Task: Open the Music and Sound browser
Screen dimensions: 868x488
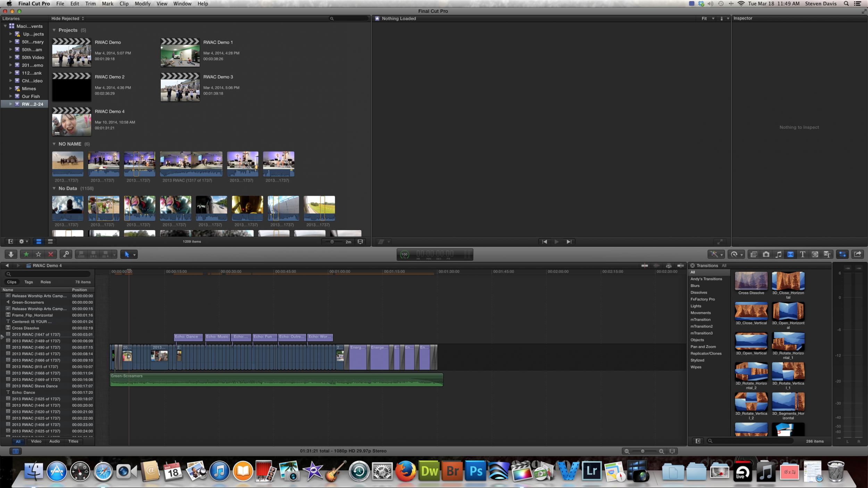Action: (x=778, y=254)
